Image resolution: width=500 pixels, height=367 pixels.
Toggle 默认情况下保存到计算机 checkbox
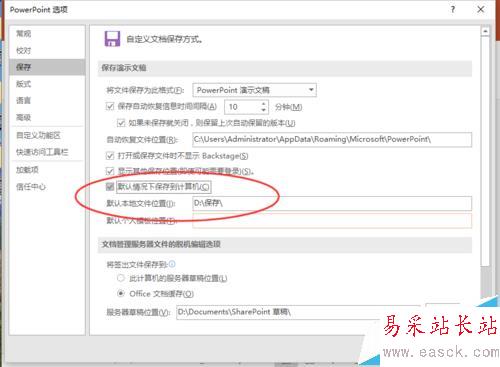click(x=110, y=186)
